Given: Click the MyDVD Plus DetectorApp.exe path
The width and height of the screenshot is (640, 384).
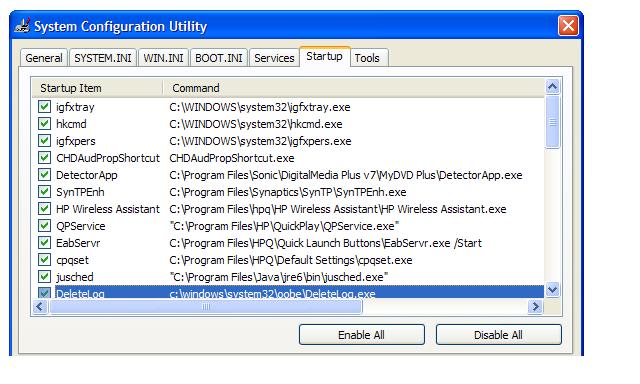Looking at the screenshot, I should tap(346, 175).
